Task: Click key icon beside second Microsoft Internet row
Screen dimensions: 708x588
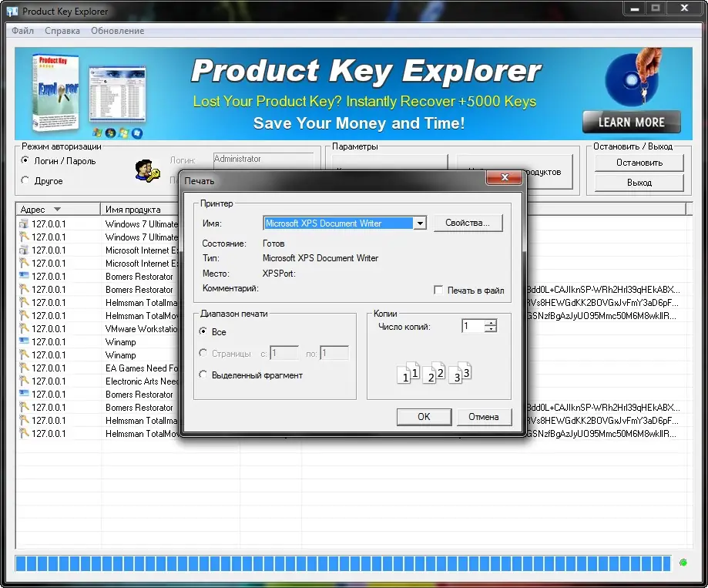Action: (23, 263)
